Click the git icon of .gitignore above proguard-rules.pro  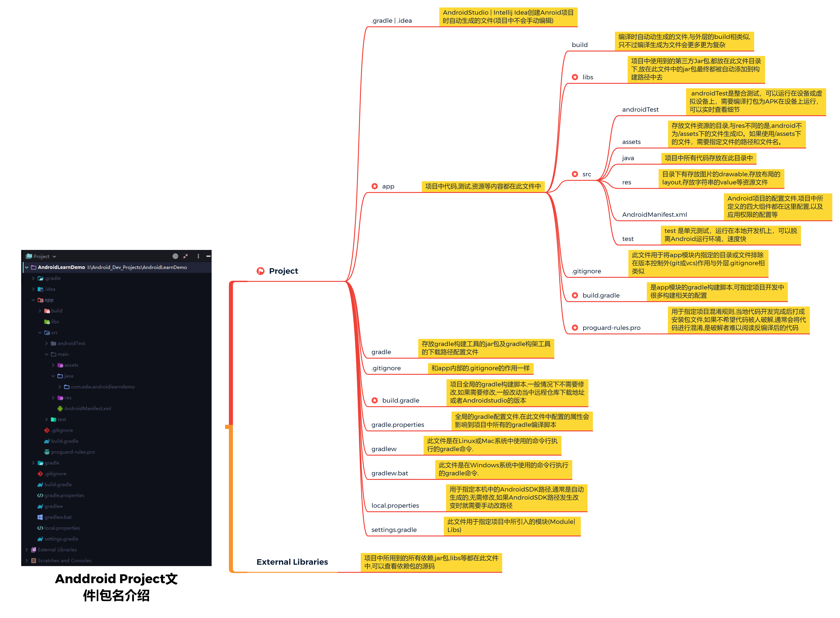(x=47, y=430)
